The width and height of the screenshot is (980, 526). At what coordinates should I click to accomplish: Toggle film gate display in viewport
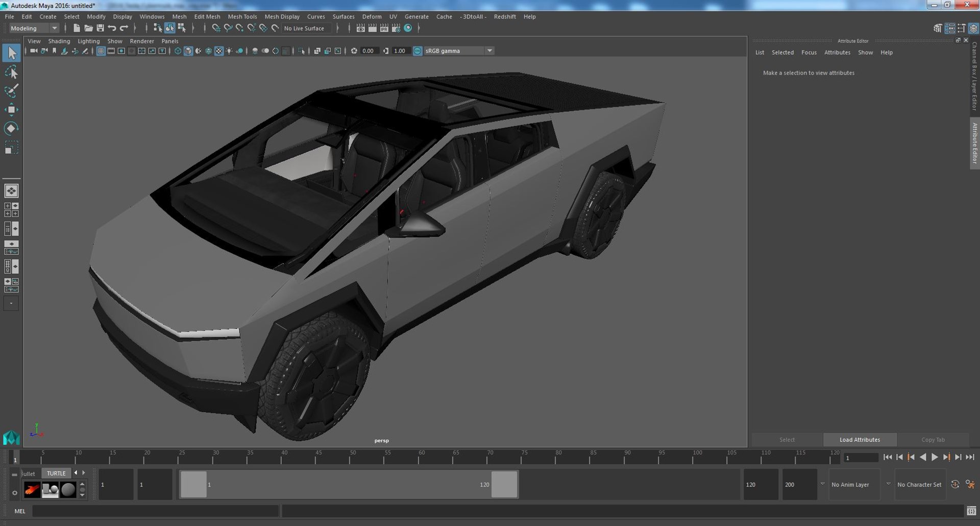111,51
